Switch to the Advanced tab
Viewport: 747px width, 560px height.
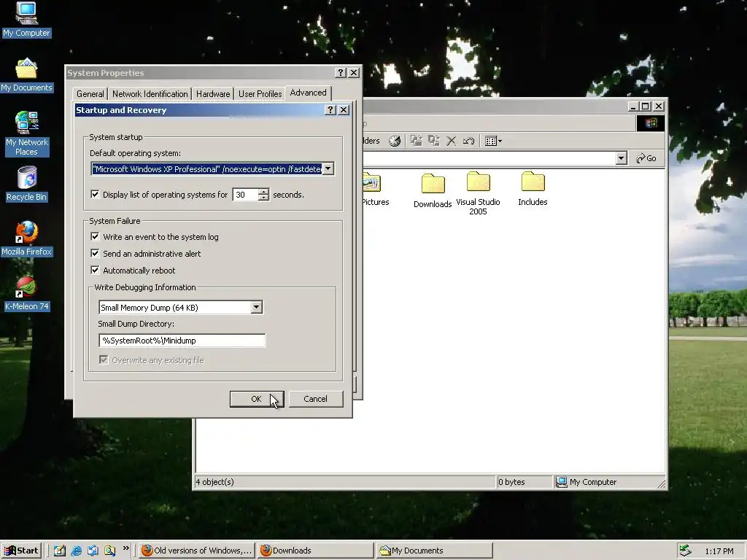(309, 93)
